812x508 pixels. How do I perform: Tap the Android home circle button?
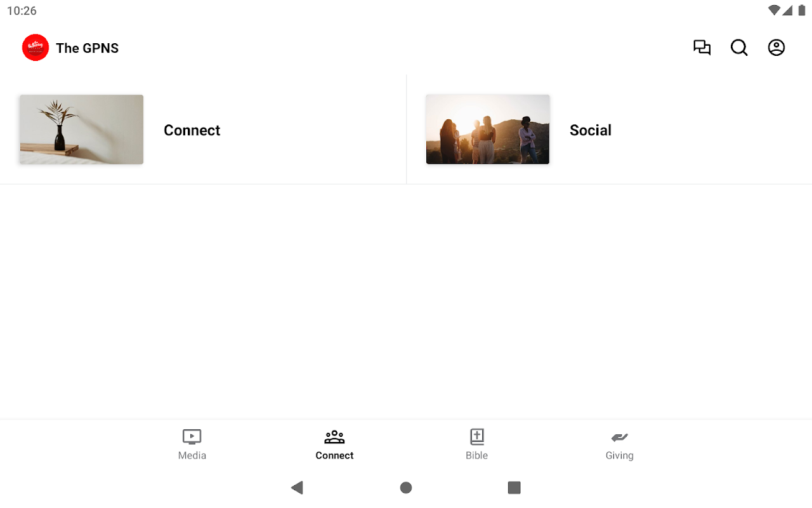[406, 488]
